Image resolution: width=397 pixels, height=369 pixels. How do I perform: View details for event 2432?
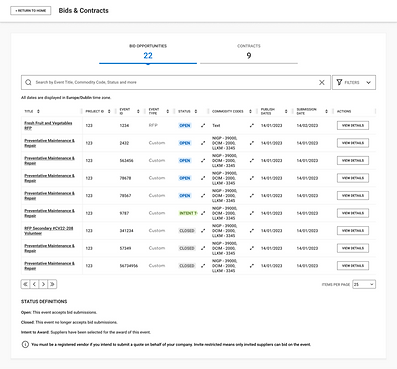click(353, 143)
